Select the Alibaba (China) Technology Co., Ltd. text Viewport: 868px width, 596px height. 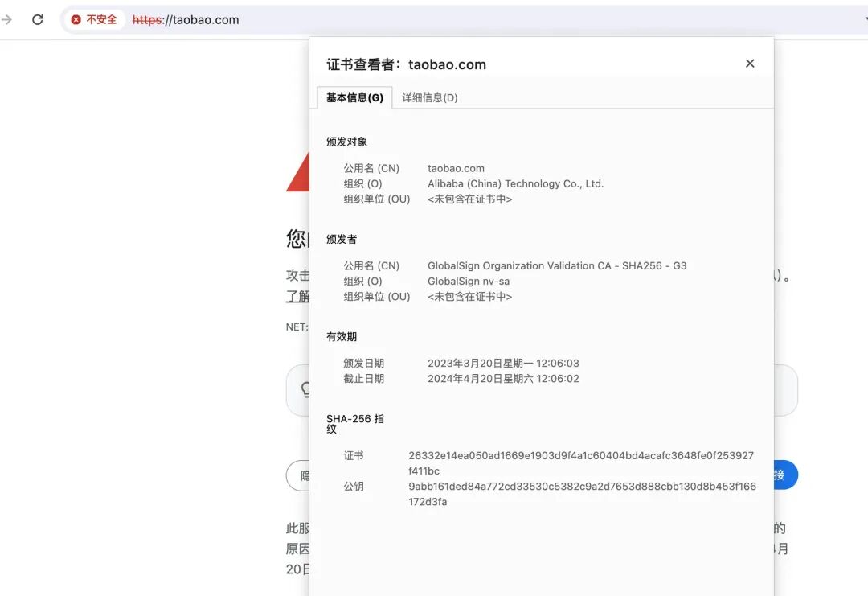[x=515, y=184]
